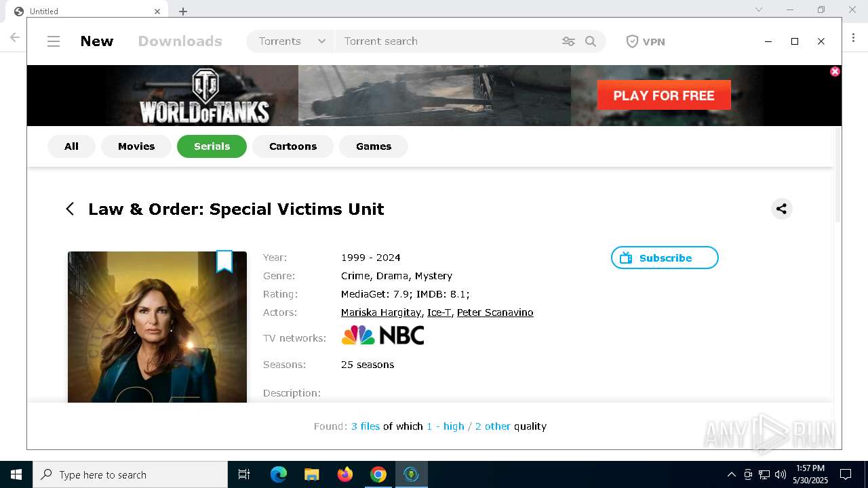The image size is (868, 488).
Task: Open actor Ice-T link
Action: pyautogui.click(x=439, y=312)
